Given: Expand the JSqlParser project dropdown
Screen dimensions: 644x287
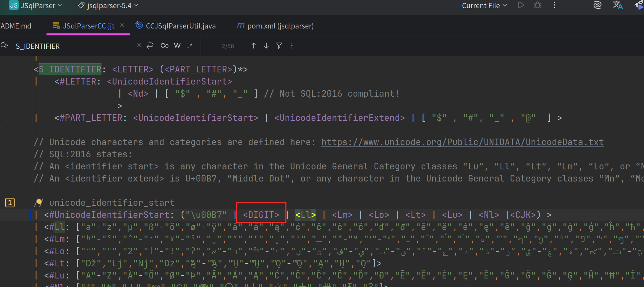Looking at the screenshot, I should coord(36,6).
